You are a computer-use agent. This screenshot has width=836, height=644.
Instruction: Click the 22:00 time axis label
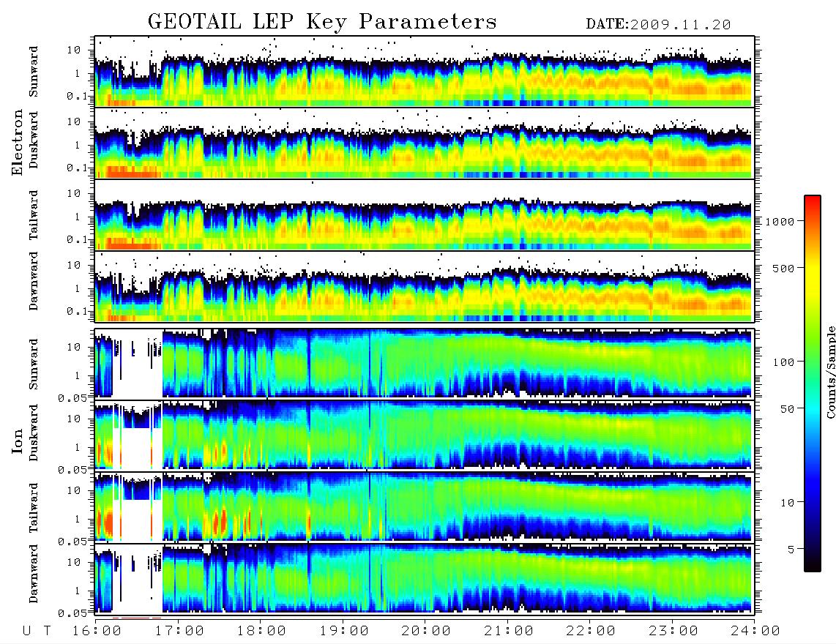[x=591, y=631]
